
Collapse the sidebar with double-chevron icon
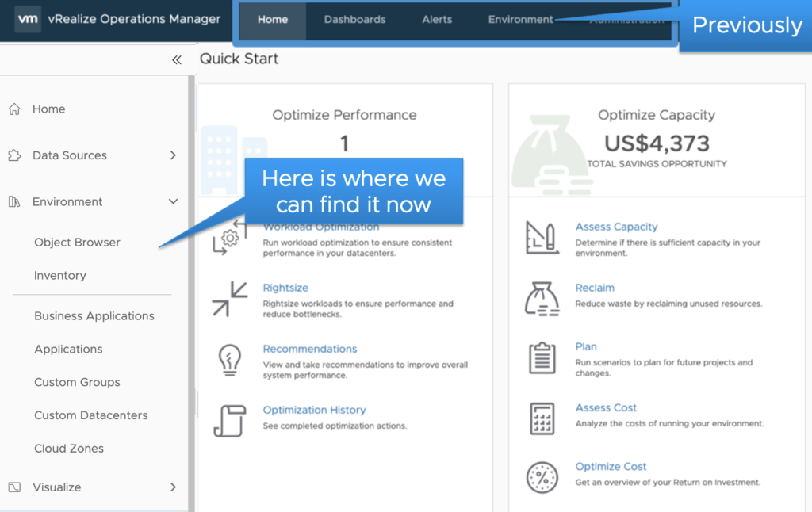point(176,60)
